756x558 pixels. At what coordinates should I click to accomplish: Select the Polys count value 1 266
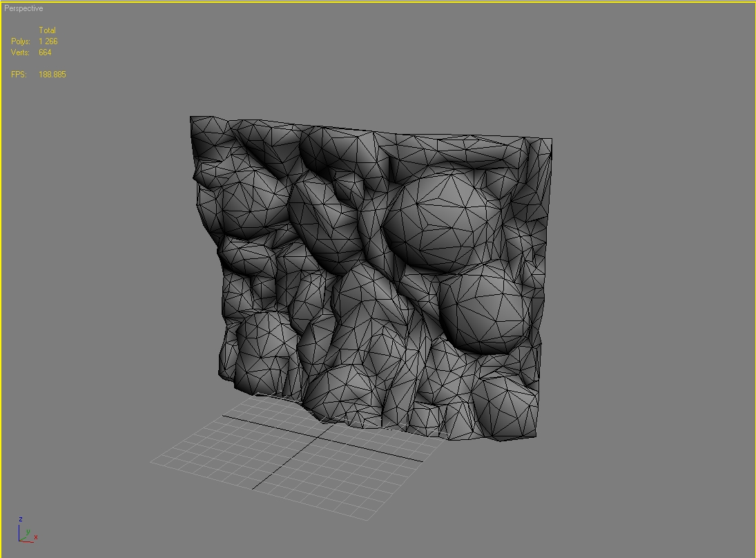(x=48, y=41)
